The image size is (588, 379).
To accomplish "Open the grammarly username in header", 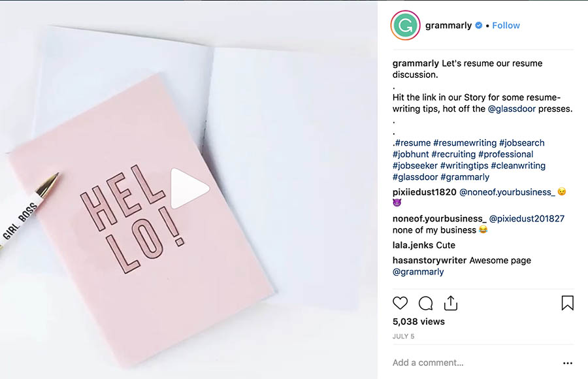I will click(x=448, y=25).
